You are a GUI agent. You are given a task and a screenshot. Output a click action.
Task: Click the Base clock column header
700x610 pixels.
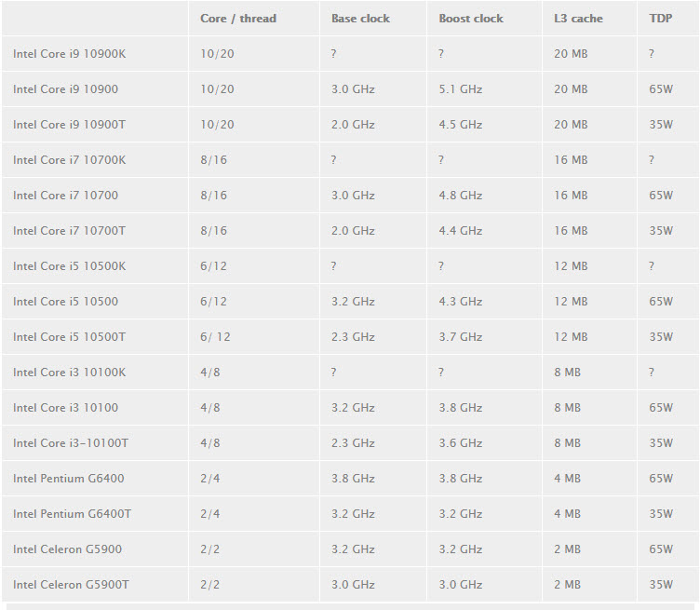pos(360,19)
